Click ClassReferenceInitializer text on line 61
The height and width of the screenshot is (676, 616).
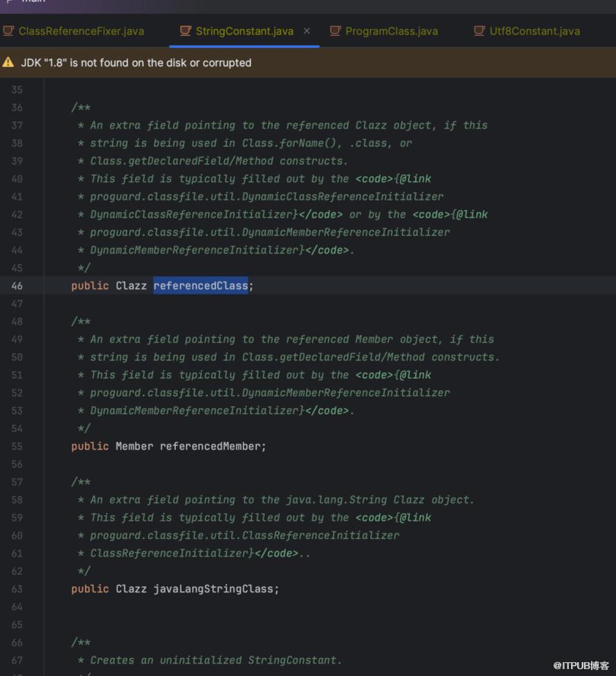[168, 553]
